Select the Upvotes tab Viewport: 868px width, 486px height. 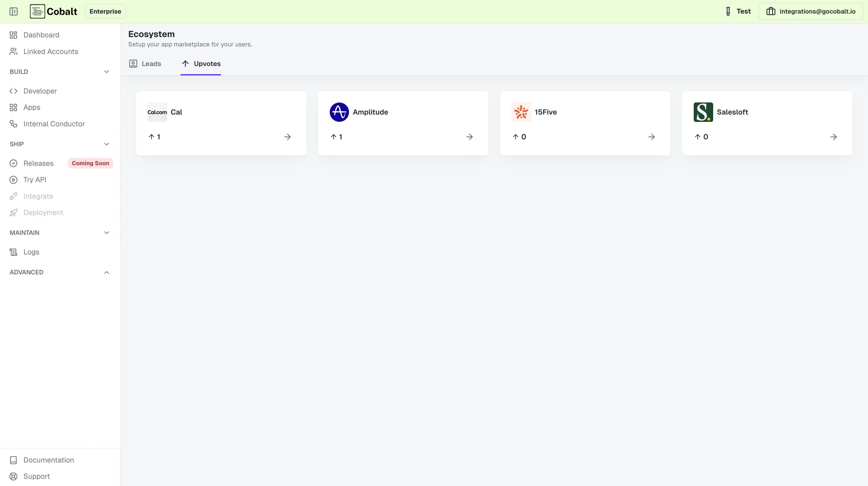click(x=201, y=63)
